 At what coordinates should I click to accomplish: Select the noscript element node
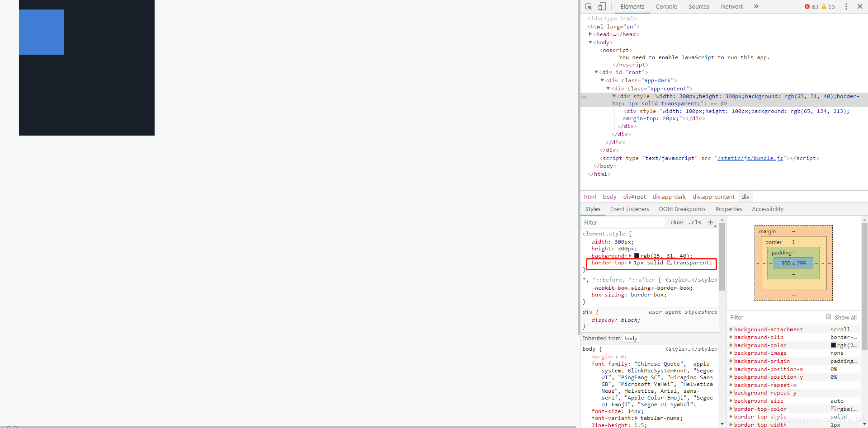coord(616,50)
